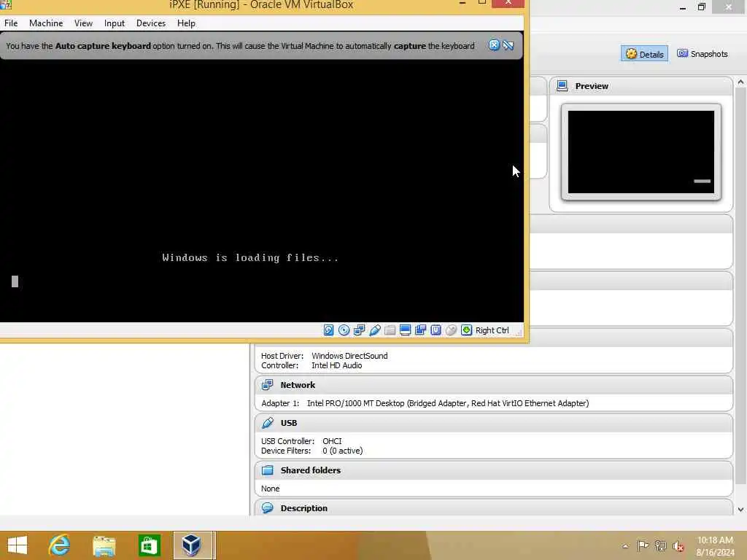747x560 pixels.
Task: Click the VirtualBox taskbar icon
Action: pyautogui.click(x=193, y=545)
